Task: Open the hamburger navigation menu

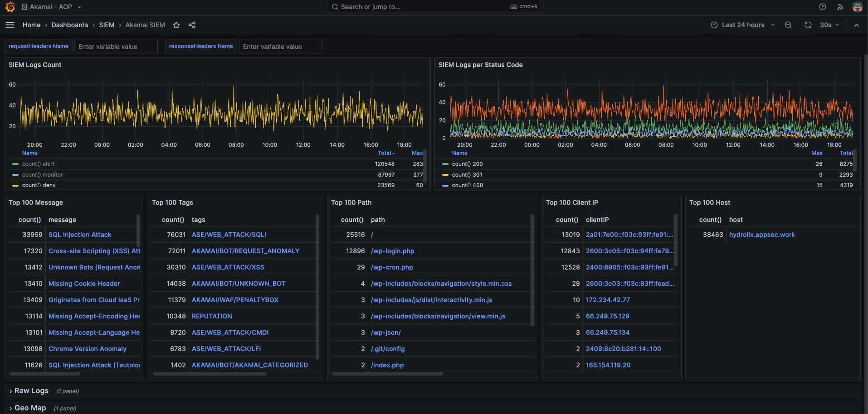Action: point(10,25)
